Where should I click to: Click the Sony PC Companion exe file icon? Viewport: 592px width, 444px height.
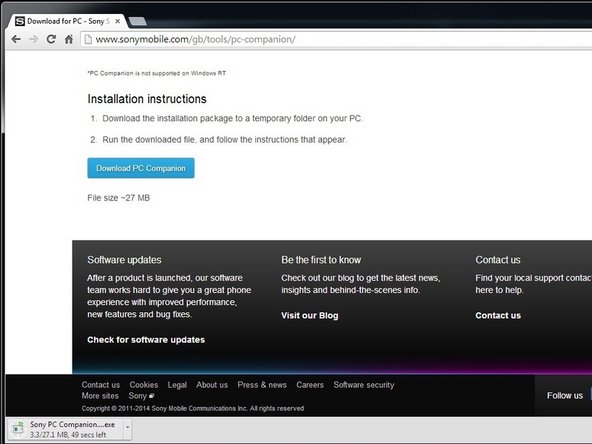pos(18,429)
